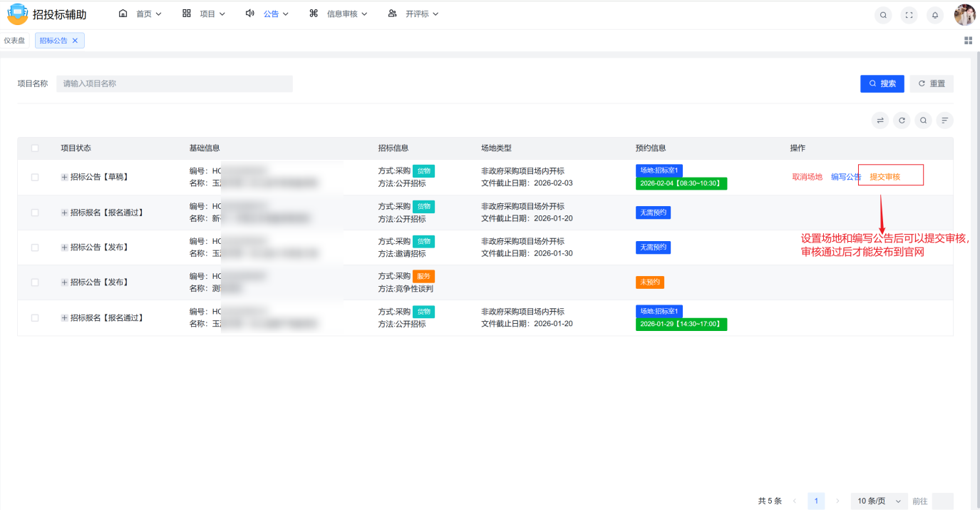The width and height of the screenshot is (980, 510).
Task: Check the checkbox for the 招标报名【报名通过】 row
Action: click(34, 212)
